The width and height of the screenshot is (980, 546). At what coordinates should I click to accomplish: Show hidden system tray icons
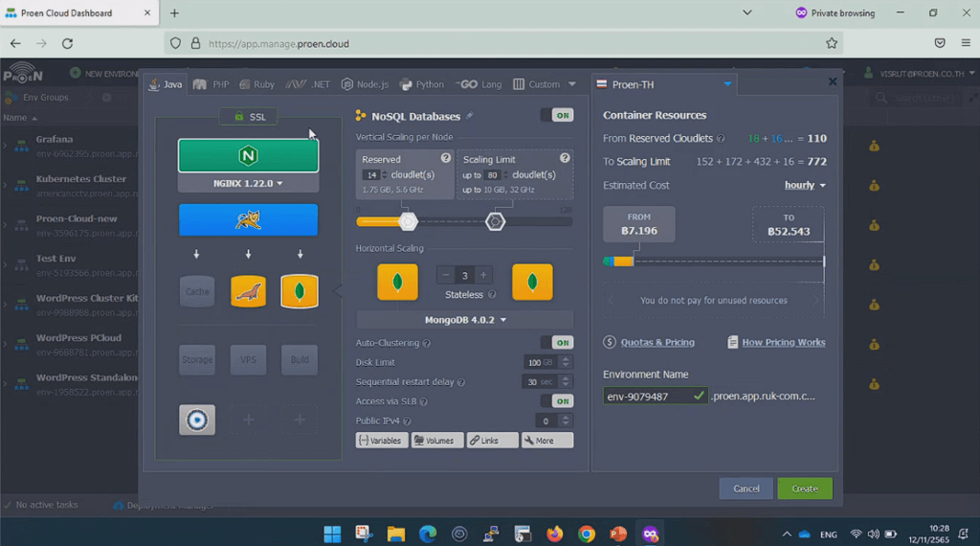point(787,535)
